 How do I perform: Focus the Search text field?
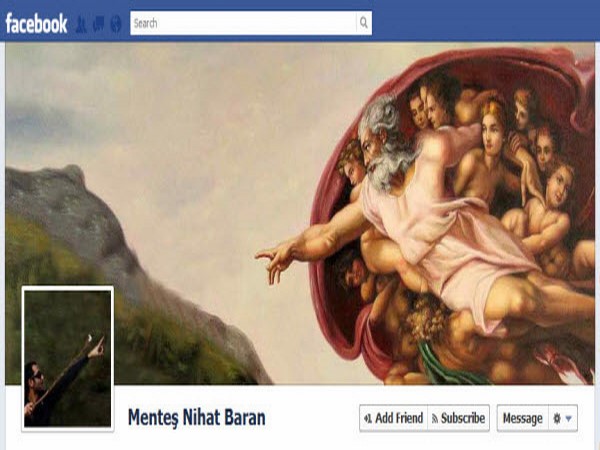tap(243, 23)
